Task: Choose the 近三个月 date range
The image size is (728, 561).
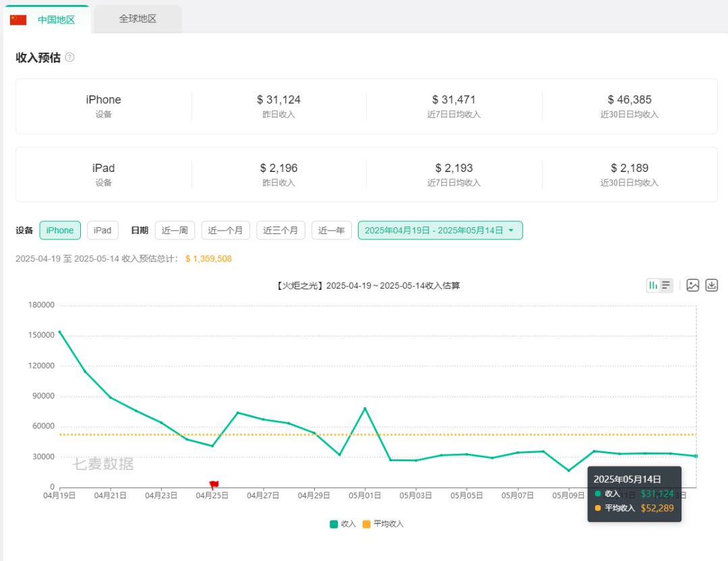Action: tap(280, 231)
